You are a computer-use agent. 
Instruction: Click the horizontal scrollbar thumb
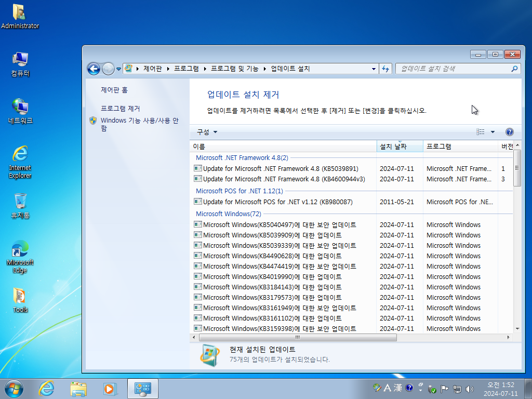click(298, 337)
